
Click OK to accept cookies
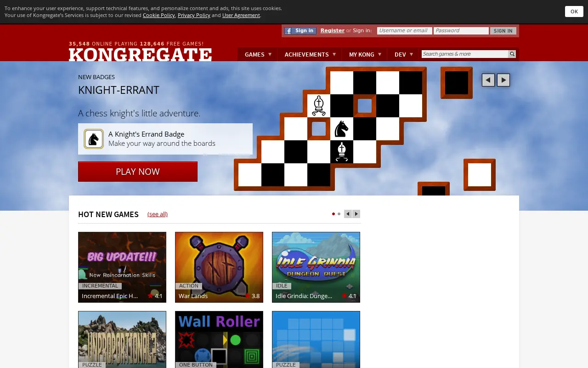pyautogui.click(x=574, y=11)
